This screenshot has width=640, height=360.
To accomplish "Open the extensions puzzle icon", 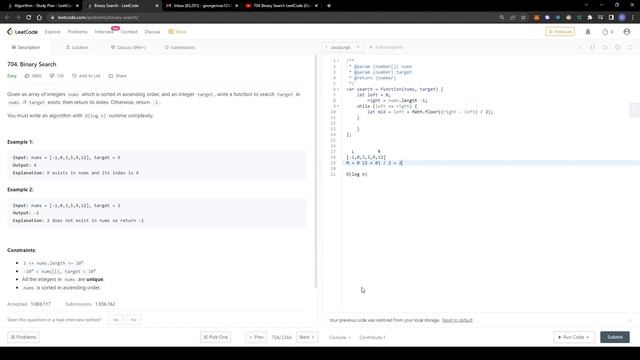I will click(590, 17).
